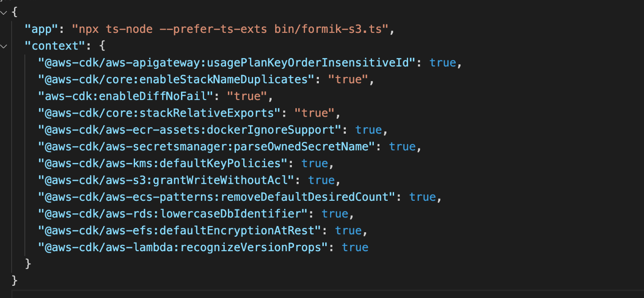Click the true value for usagePlanKeyOrderInsensitiveId

[x=443, y=63]
